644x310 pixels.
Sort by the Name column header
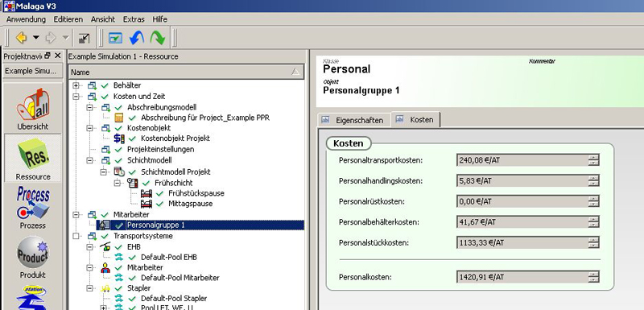tap(186, 72)
